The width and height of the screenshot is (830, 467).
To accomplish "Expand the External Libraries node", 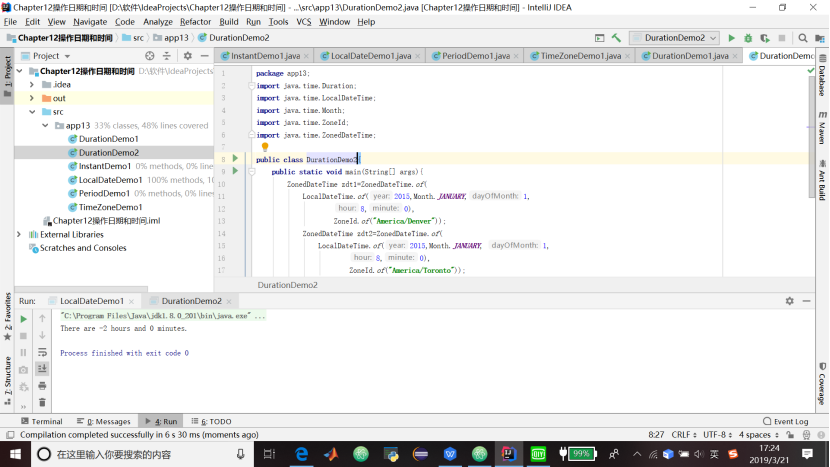I will (19, 234).
